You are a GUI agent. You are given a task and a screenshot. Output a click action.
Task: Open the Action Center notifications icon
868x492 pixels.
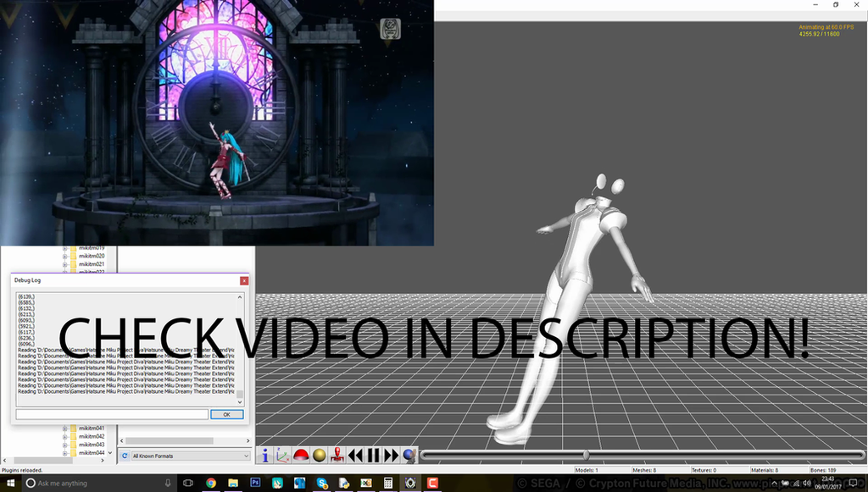coord(854,483)
